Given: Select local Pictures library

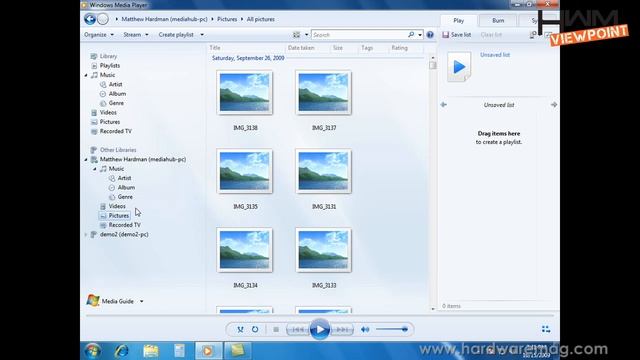Looking at the screenshot, I should 110,122.
